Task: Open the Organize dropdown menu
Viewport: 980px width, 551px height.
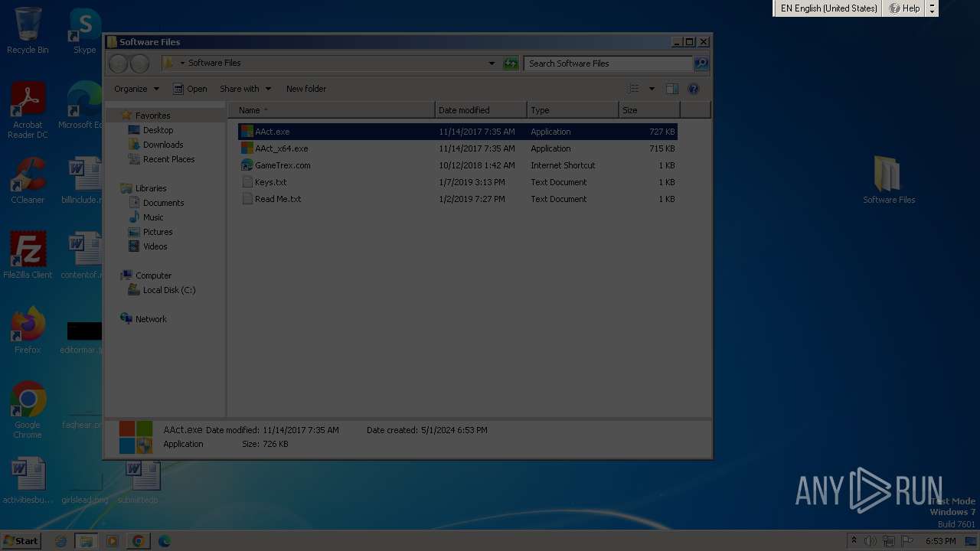Action: (x=136, y=89)
